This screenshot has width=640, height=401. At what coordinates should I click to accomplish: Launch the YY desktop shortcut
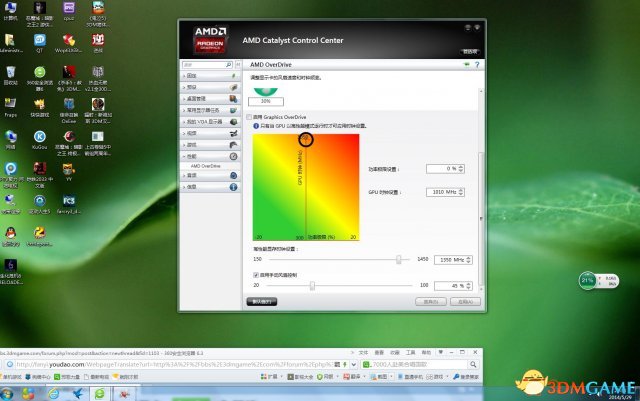pos(69,172)
